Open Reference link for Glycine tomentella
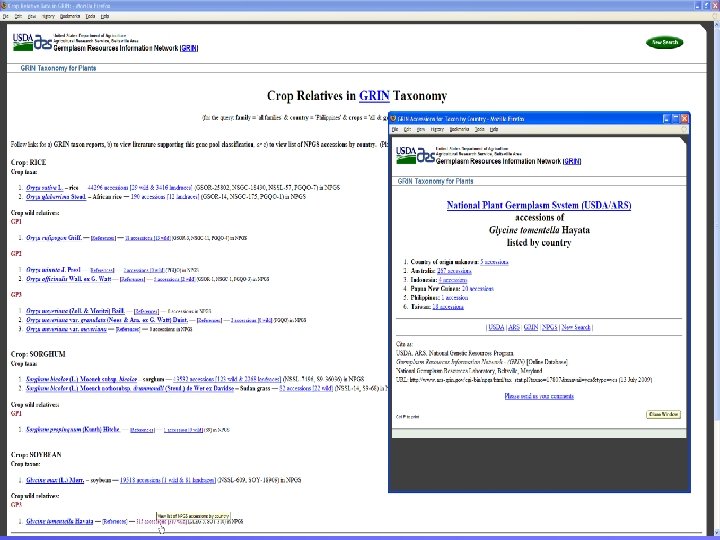The width and height of the screenshot is (720, 540). point(115,522)
